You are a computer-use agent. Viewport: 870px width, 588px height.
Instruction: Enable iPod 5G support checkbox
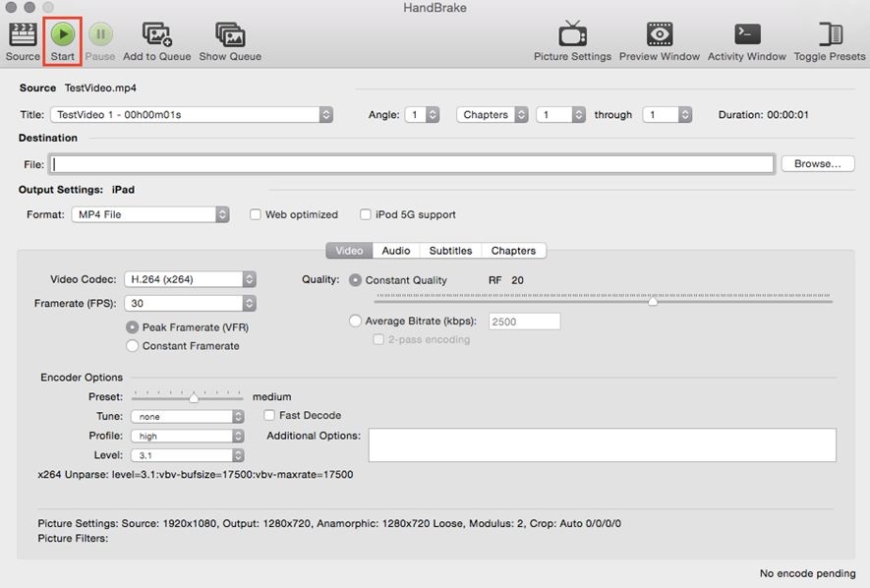click(x=365, y=214)
